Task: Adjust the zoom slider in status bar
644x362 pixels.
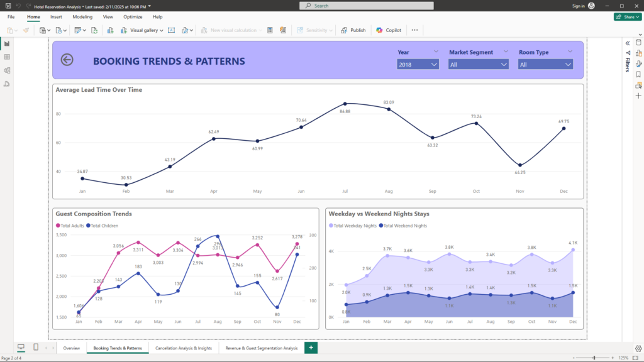Action: [x=594, y=358]
